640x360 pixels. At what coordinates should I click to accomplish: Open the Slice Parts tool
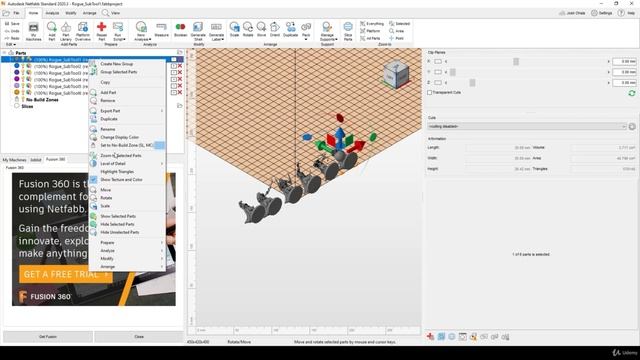tap(348, 31)
